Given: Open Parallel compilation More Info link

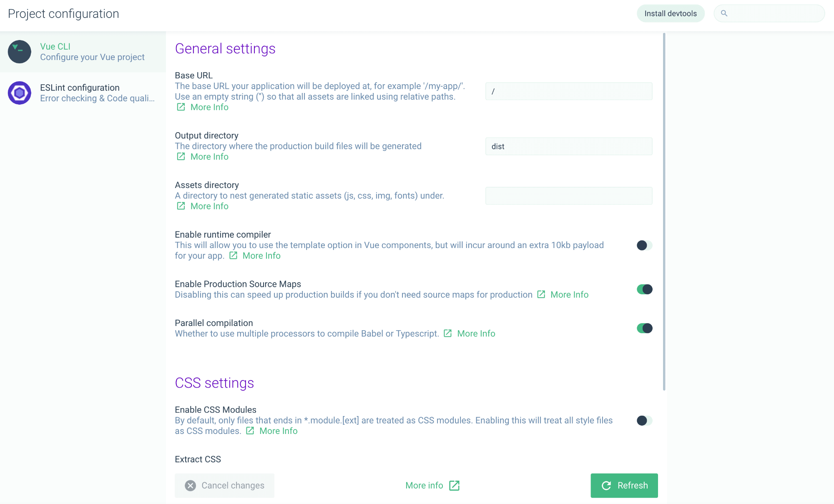Looking at the screenshot, I should (x=476, y=333).
